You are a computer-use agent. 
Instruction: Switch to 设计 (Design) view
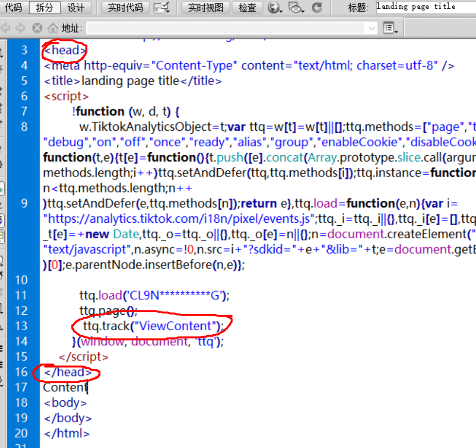(x=75, y=7)
